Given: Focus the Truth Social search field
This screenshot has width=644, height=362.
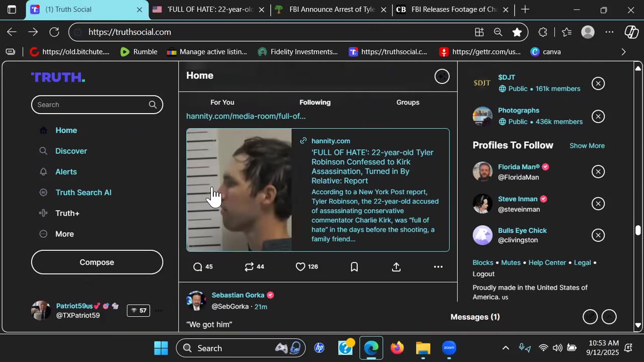Looking at the screenshot, I should tap(97, 105).
